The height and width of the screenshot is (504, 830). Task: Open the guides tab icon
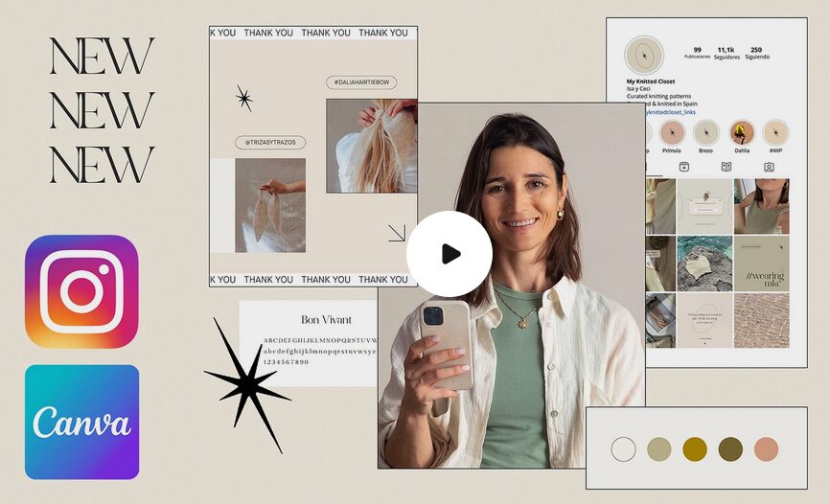[x=726, y=167]
